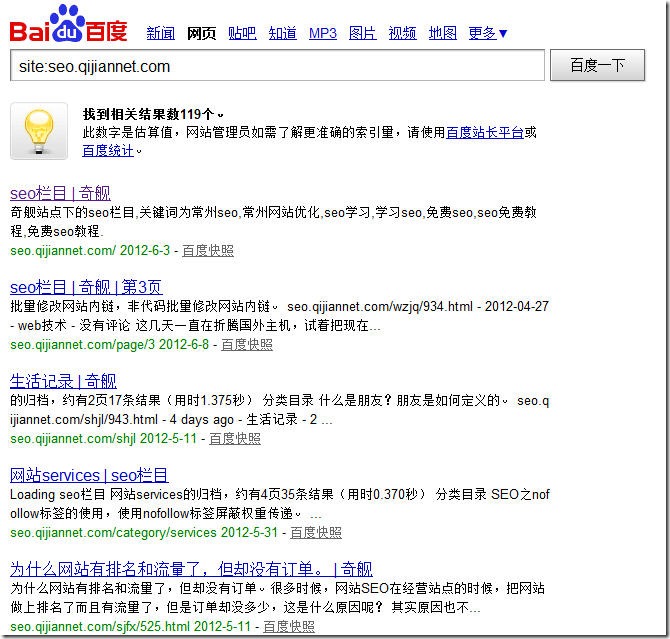Click the 百度一下 search button
Image resolution: width=670 pixels, height=639 pixels.
[597, 65]
